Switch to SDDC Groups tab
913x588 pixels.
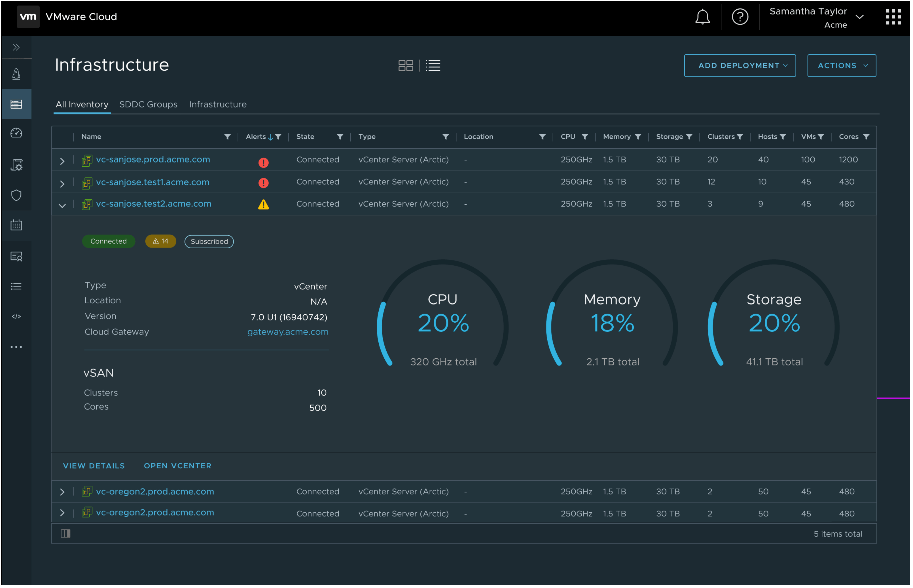point(149,105)
